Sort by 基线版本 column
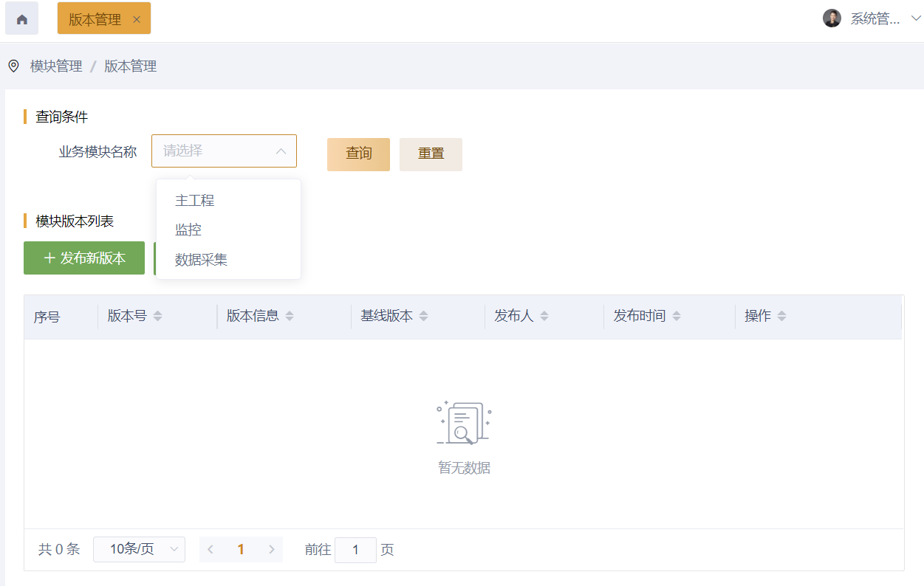Screen dimensions: 924x586 (x=423, y=316)
